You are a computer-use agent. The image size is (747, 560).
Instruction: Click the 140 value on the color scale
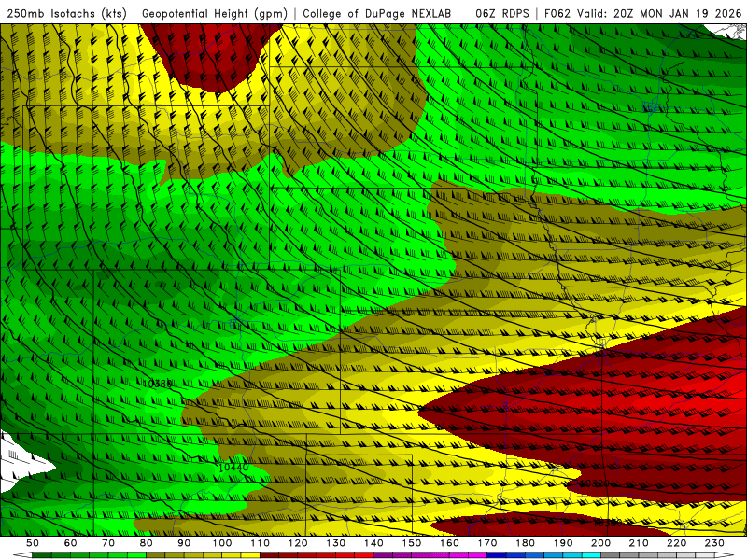(x=373, y=543)
